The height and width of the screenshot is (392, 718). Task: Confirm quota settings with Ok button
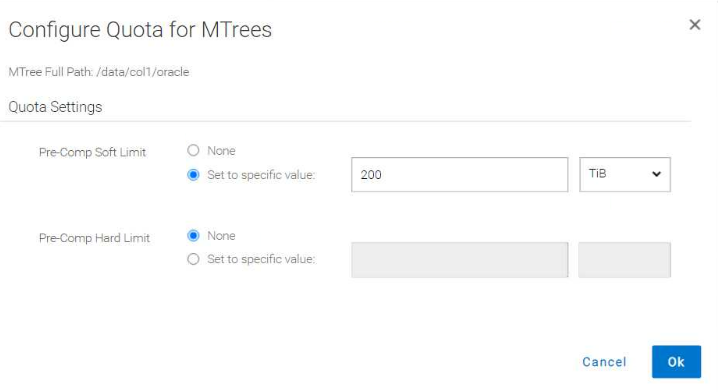tap(676, 362)
